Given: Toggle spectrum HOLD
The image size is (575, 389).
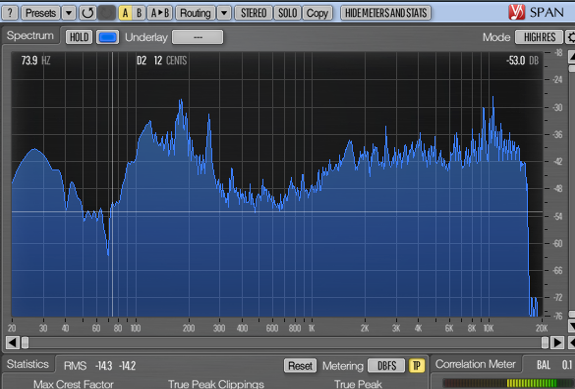Looking at the screenshot, I should pos(79,37).
